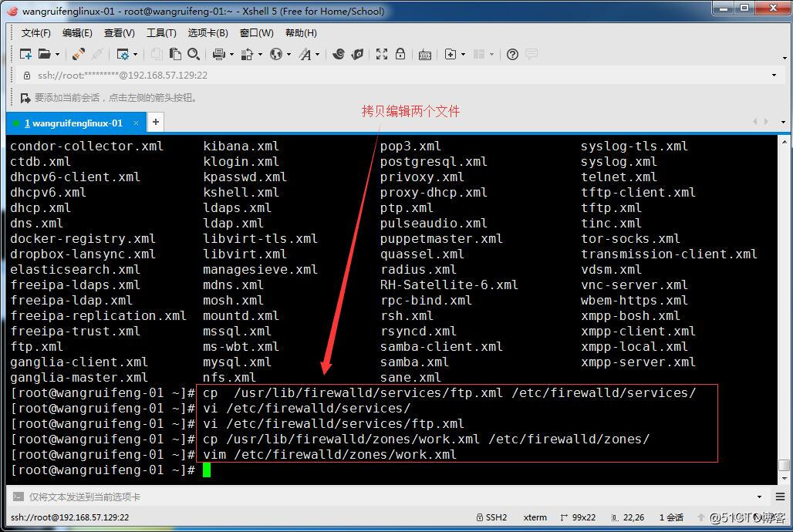Click the Paste clipboard icon
793x532 pixels.
click(x=175, y=54)
